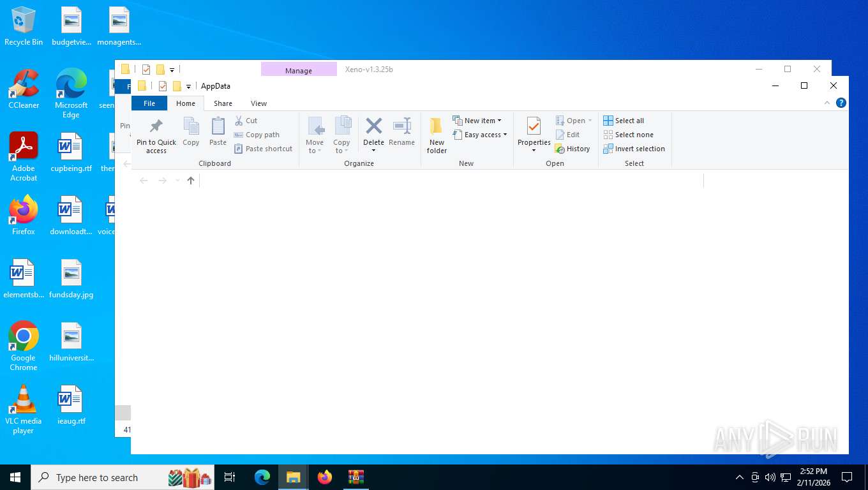Click the Rename ribbon button
Viewport: 868px width, 490px height.
coord(401,132)
